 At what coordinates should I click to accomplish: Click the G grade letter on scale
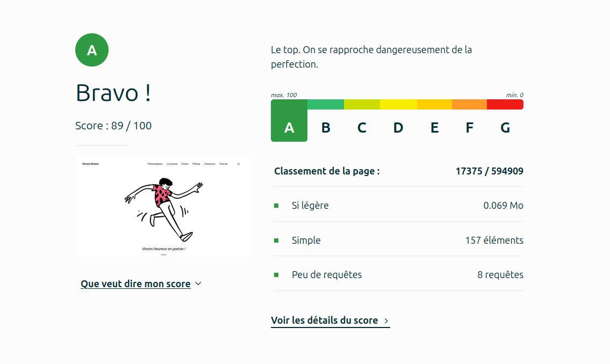click(505, 128)
